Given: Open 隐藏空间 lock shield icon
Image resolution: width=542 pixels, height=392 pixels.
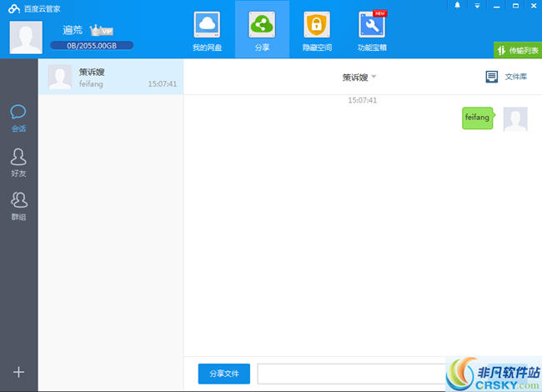Looking at the screenshot, I should [317, 24].
